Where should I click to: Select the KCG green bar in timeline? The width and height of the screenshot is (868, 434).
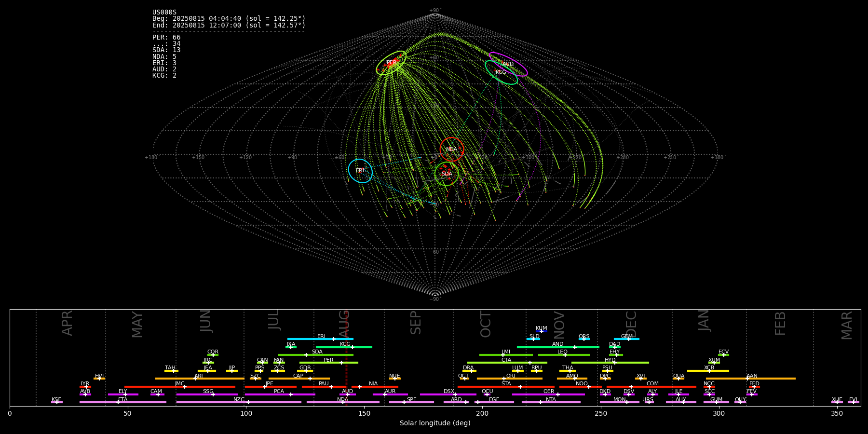(x=344, y=347)
